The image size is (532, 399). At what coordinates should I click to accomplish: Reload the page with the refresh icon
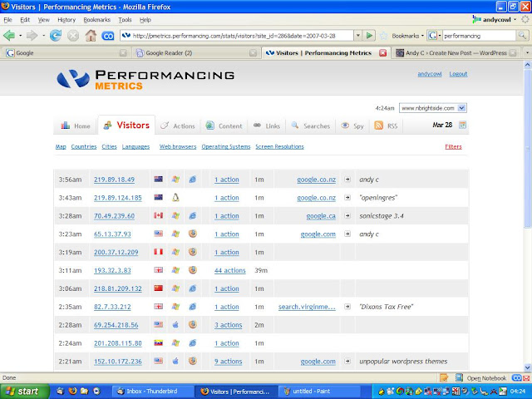pos(56,35)
